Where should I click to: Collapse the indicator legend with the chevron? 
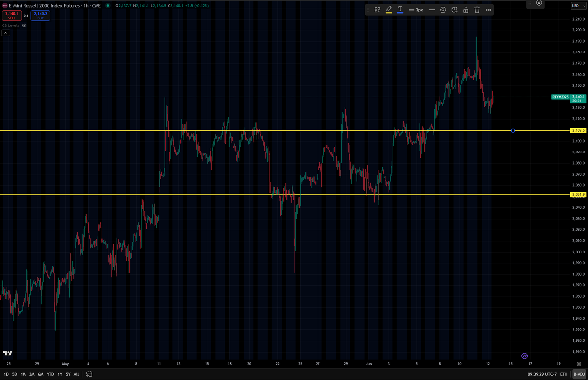click(x=6, y=33)
